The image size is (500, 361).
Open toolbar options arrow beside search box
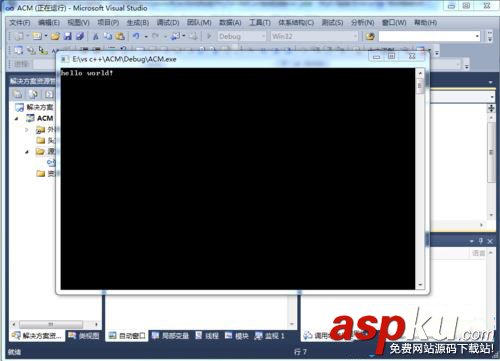pyautogui.click(x=490, y=37)
